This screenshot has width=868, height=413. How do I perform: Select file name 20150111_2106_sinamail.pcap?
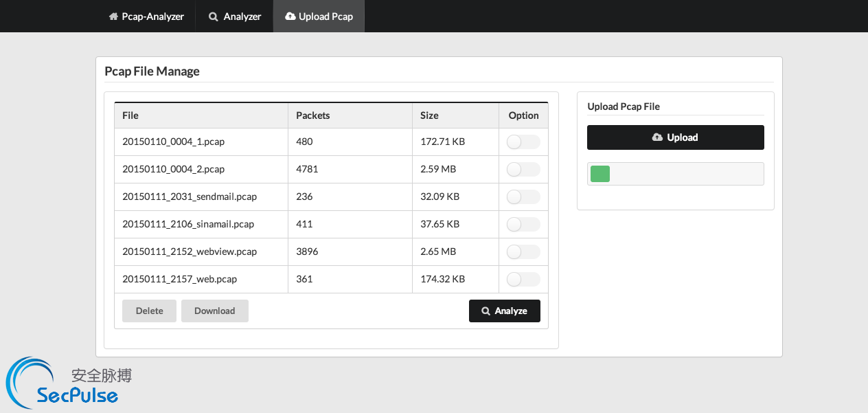point(188,224)
